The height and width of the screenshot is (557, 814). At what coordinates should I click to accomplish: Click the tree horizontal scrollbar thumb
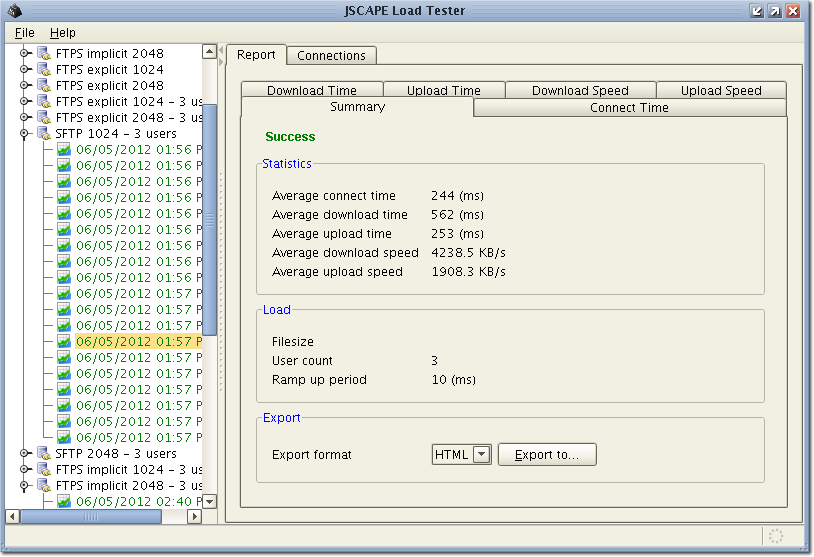[91, 517]
